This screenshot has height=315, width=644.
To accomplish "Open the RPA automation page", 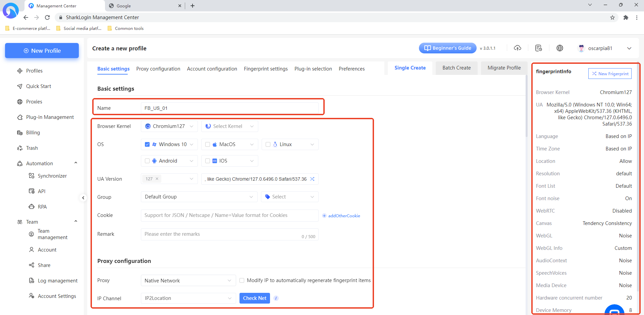I will tap(42, 207).
